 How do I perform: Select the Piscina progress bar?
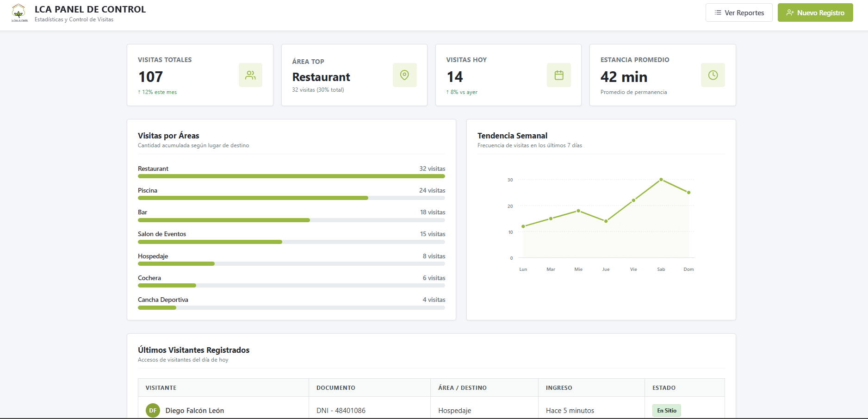[x=291, y=198]
